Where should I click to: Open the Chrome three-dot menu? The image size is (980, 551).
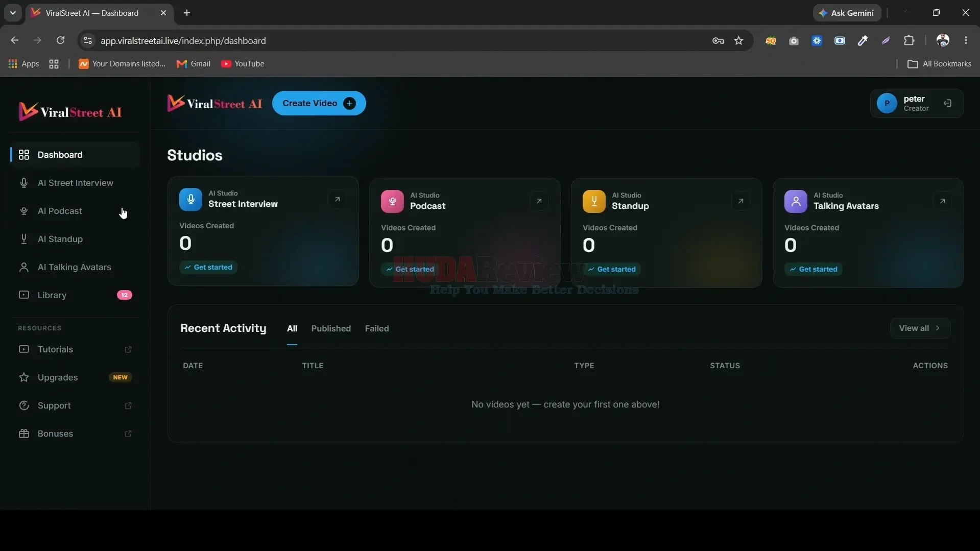(966, 40)
